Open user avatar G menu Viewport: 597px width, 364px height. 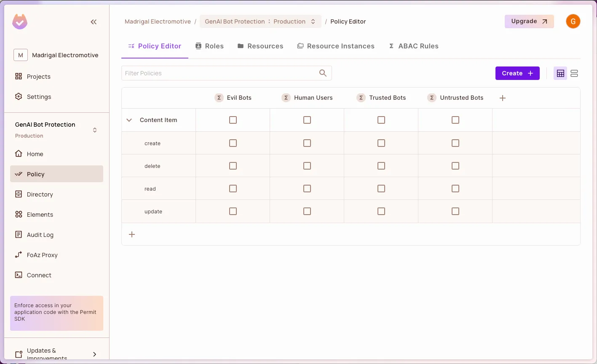click(573, 21)
